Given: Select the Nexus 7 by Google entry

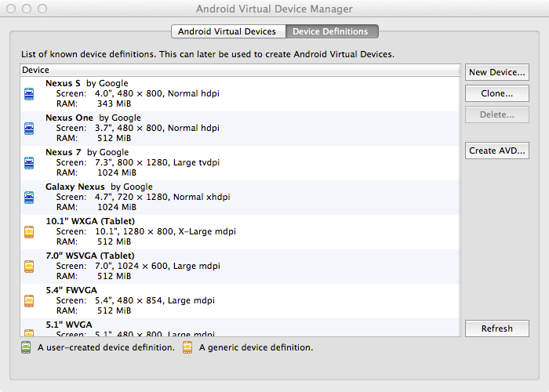Looking at the screenshot, I should coord(240,163).
